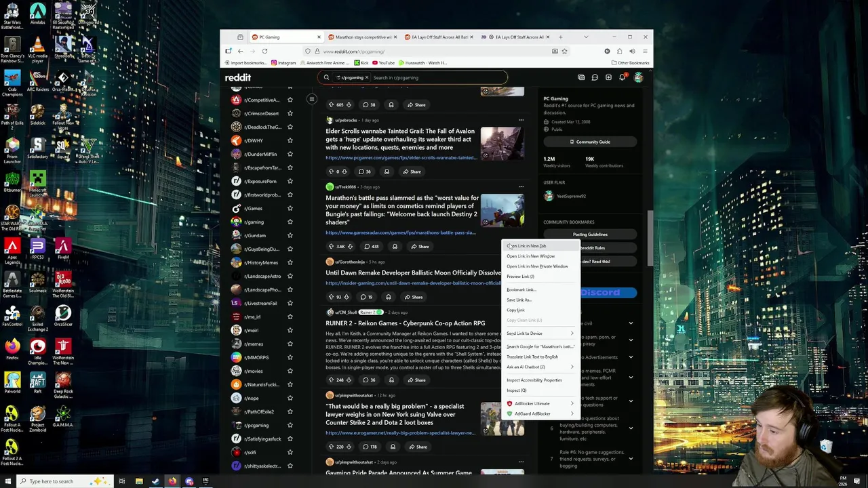This screenshot has height=488, width=868.
Task: Go back with the browser back arrow
Action: 240,51
